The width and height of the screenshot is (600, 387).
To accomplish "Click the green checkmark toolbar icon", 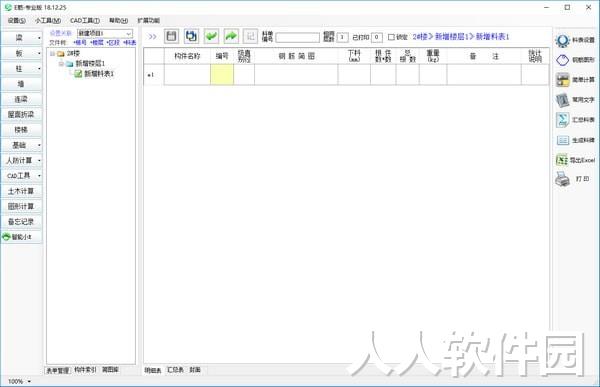I will (211, 36).
